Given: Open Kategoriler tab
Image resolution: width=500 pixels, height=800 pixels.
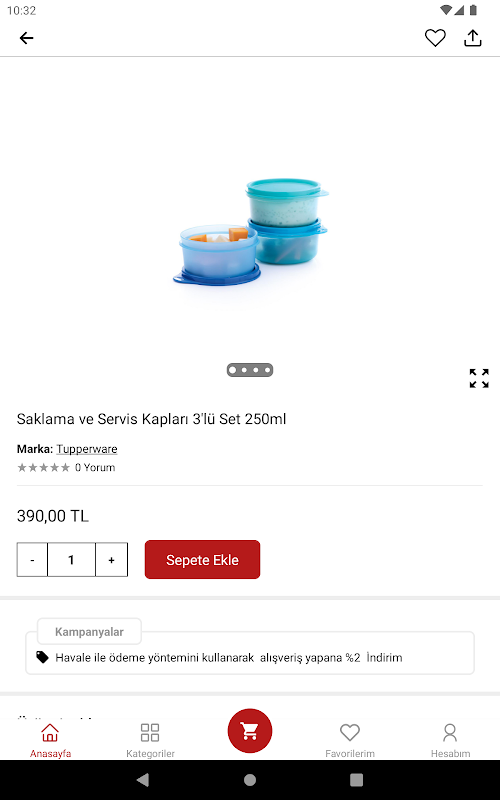Looking at the screenshot, I should (150, 740).
